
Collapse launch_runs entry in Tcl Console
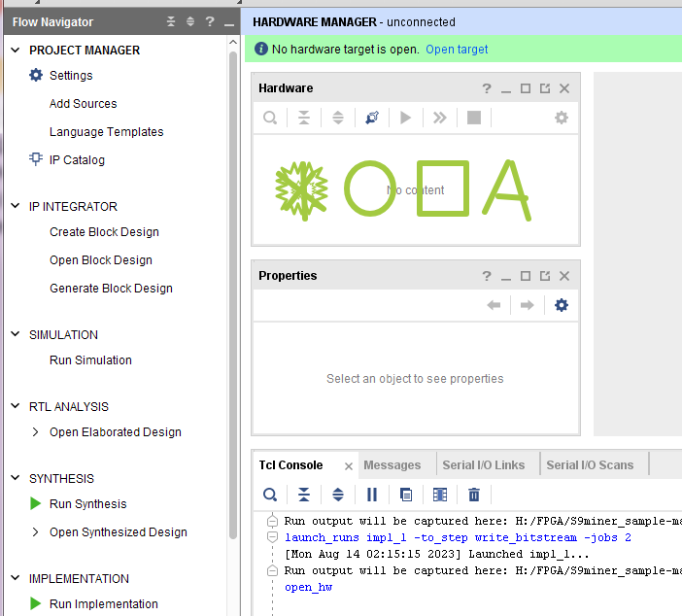coord(272,537)
